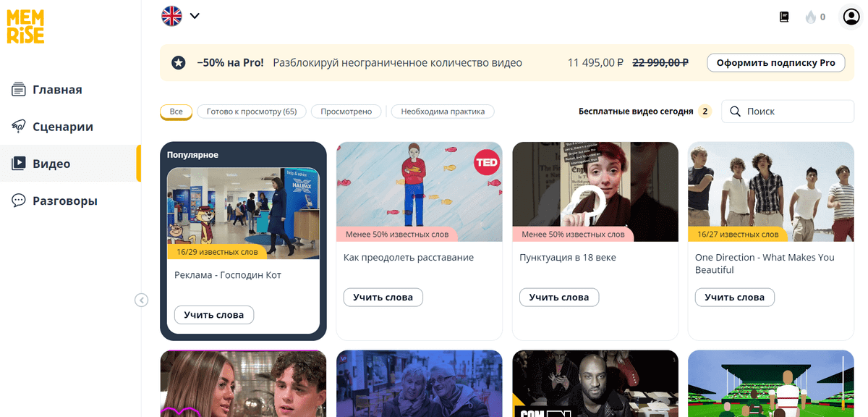
Task: Click the TED logo on video thumbnail
Action: pos(487,163)
